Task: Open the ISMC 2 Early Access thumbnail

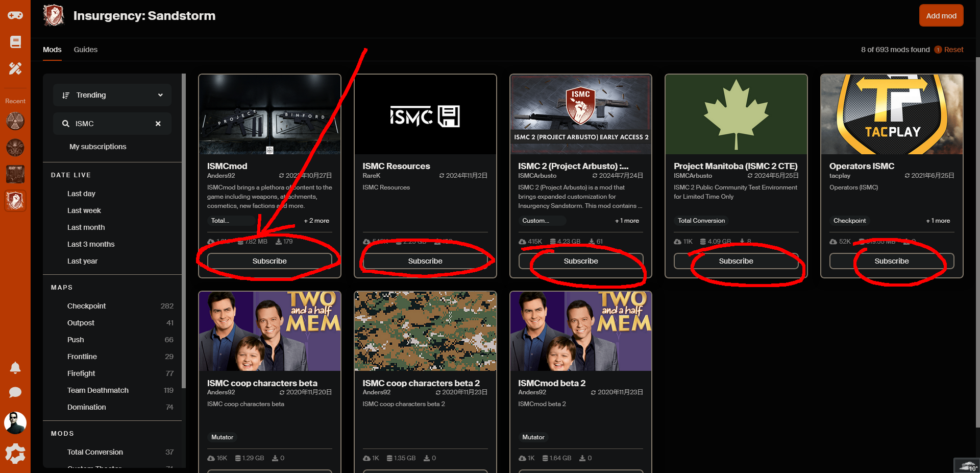Action: (x=581, y=114)
